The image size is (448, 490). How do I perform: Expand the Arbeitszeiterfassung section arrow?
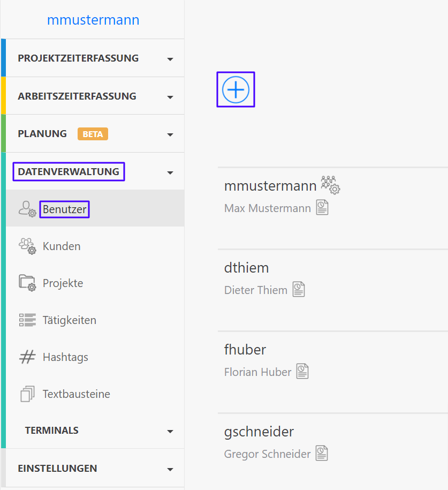(170, 97)
